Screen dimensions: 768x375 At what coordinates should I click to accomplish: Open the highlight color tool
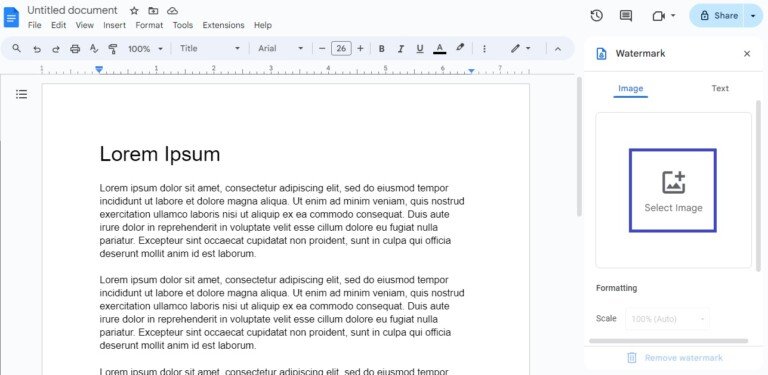tap(459, 48)
